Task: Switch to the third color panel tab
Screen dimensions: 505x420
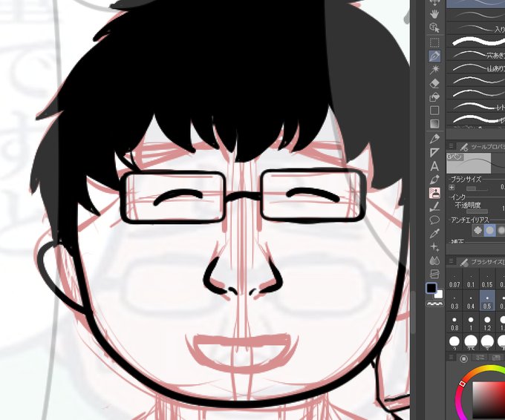Action: 496,358
